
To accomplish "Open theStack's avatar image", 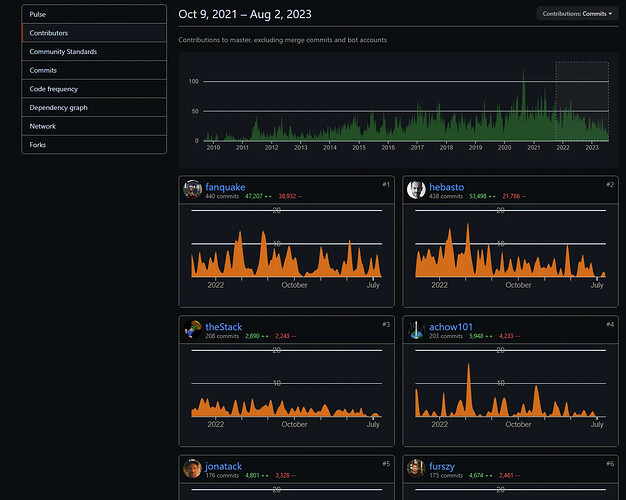I will [x=192, y=329].
